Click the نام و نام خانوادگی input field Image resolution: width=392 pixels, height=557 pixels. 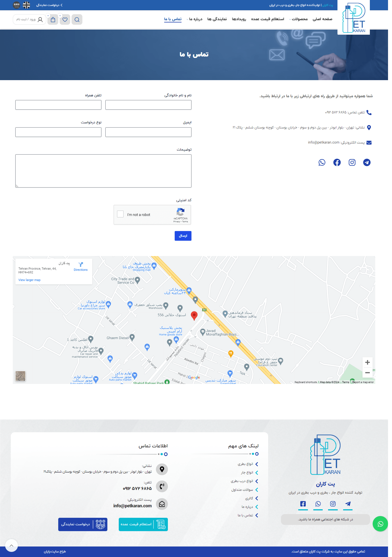(148, 105)
